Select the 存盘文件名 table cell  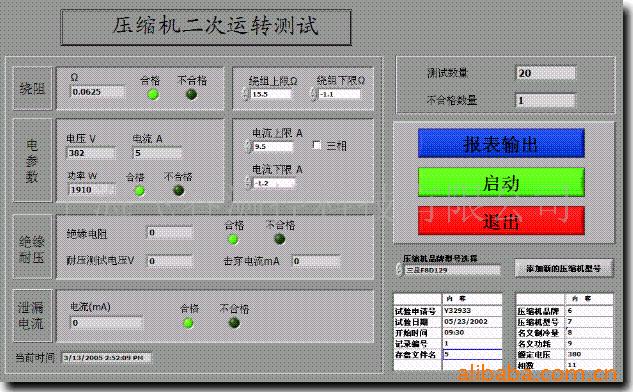(472, 354)
